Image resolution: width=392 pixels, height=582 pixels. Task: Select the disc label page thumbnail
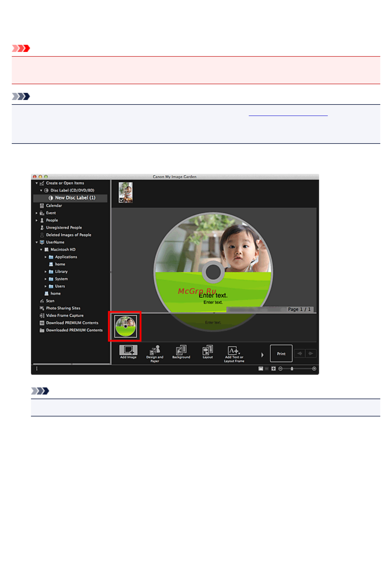pyautogui.click(x=125, y=326)
